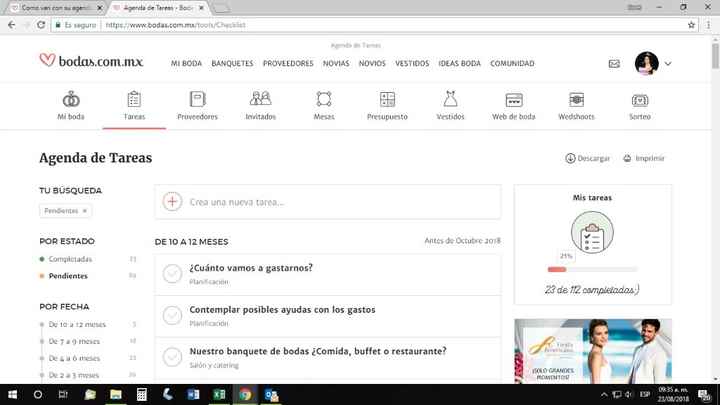Open the Wedshoots camera icon
720x405 pixels.
tap(576, 99)
